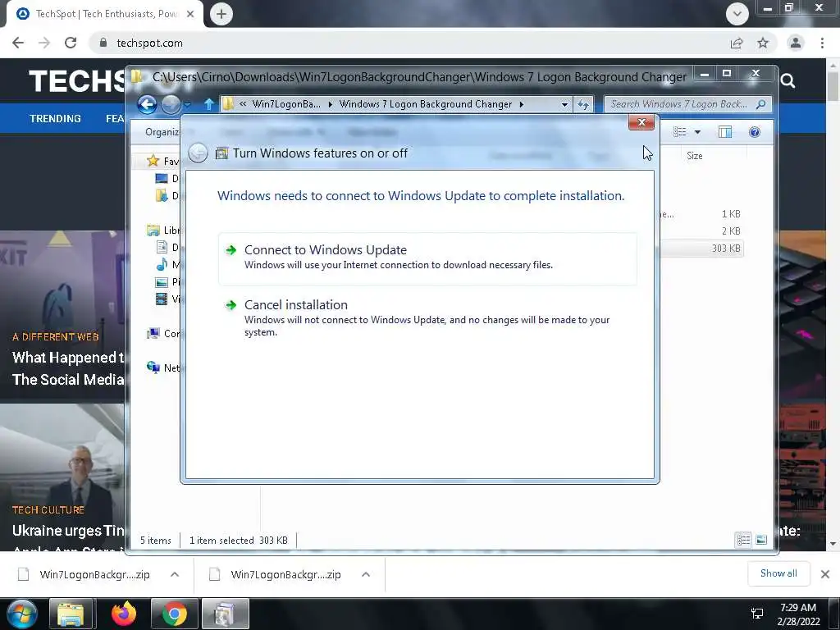The width and height of the screenshot is (840, 630).
Task: Select the file row sized 303 KB
Action: [x=702, y=248]
